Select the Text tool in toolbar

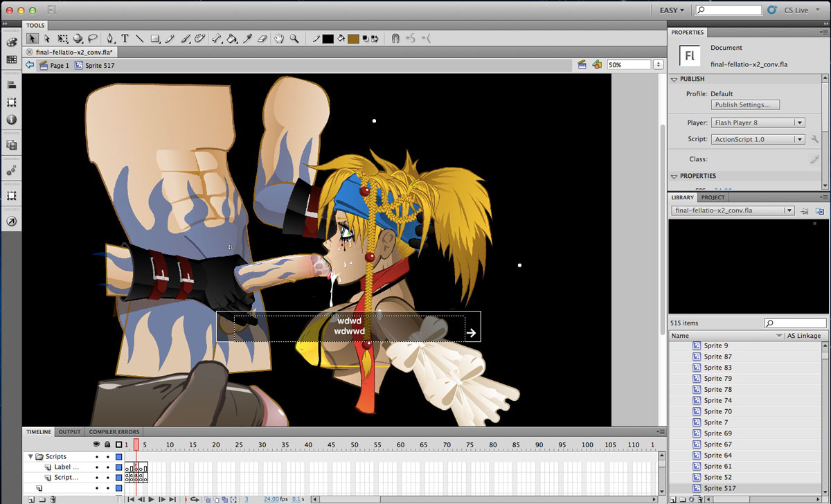125,39
